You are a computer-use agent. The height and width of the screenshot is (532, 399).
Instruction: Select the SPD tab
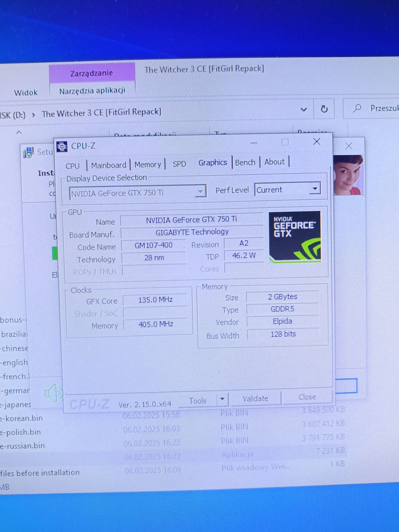point(179,164)
